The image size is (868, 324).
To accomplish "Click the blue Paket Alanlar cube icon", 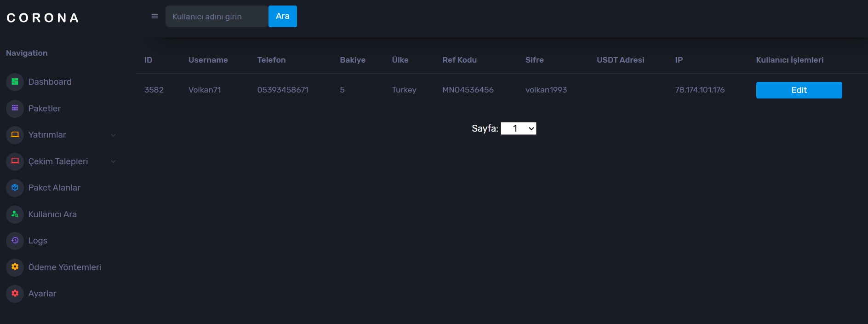I will click(x=15, y=188).
